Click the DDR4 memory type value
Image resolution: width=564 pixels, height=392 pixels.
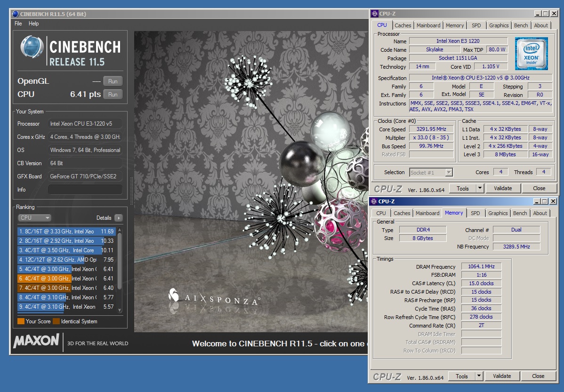pyautogui.click(x=423, y=230)
